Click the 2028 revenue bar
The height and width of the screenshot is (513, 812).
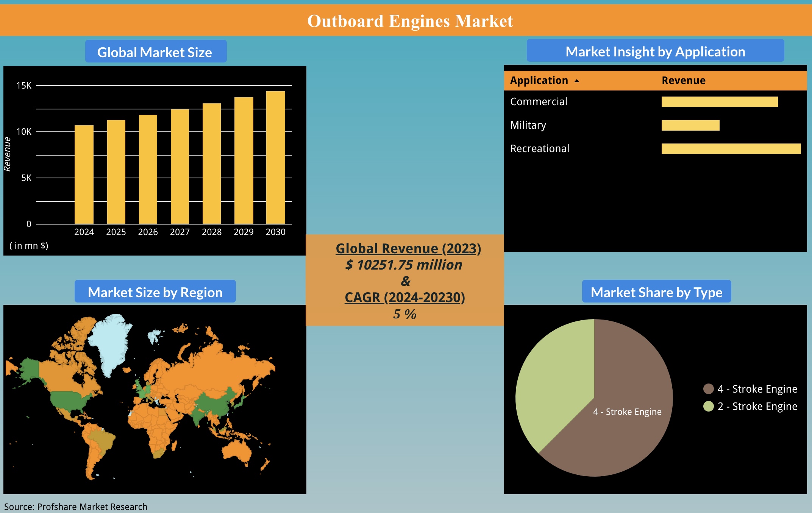coord(212,164)
